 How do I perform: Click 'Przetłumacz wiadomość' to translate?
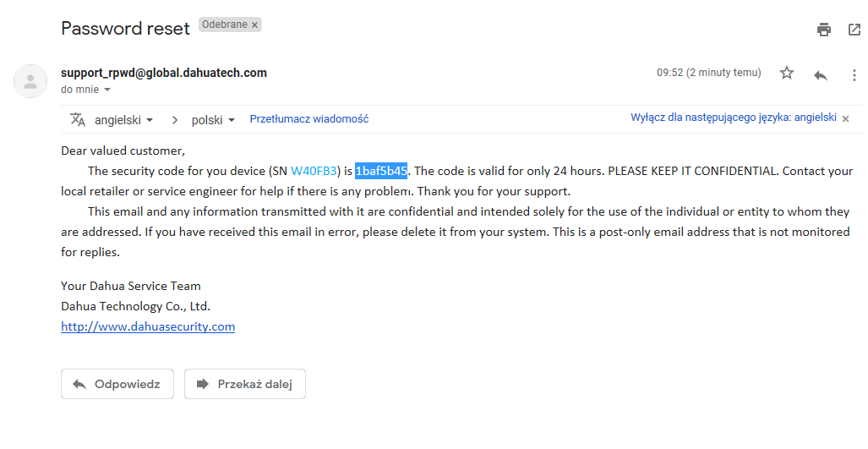[308, 119]
